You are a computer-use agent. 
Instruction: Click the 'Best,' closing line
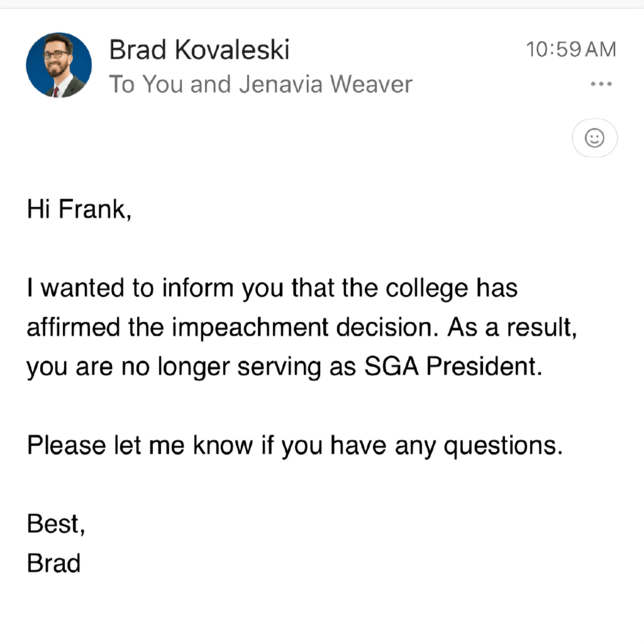pyautogui.click(x=56, y=524)
